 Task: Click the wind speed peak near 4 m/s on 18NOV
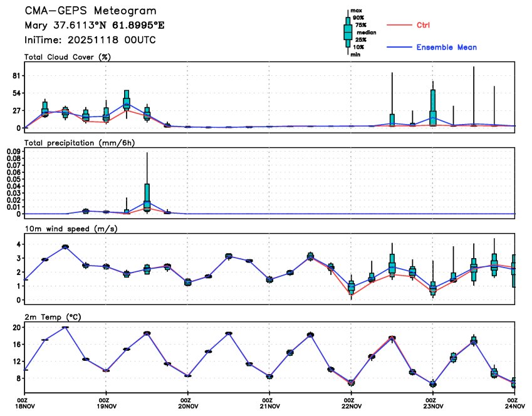tap(65, 246)
